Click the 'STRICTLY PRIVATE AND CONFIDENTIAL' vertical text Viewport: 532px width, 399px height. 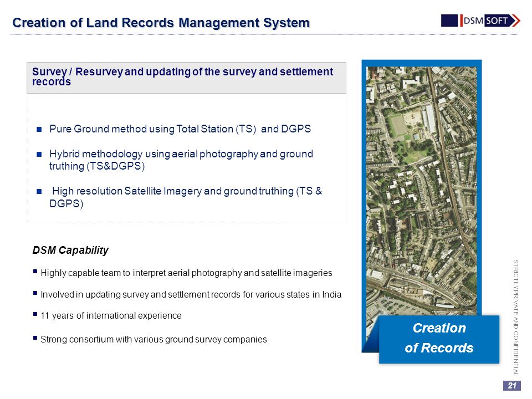[516, 317]
